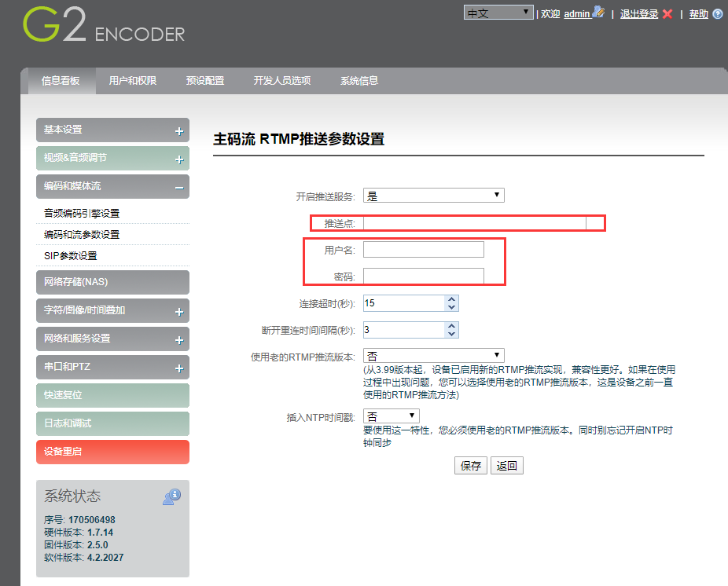Open 日志和调试 section
This screenshot has height=586, width=728.
tap(113, 423)
